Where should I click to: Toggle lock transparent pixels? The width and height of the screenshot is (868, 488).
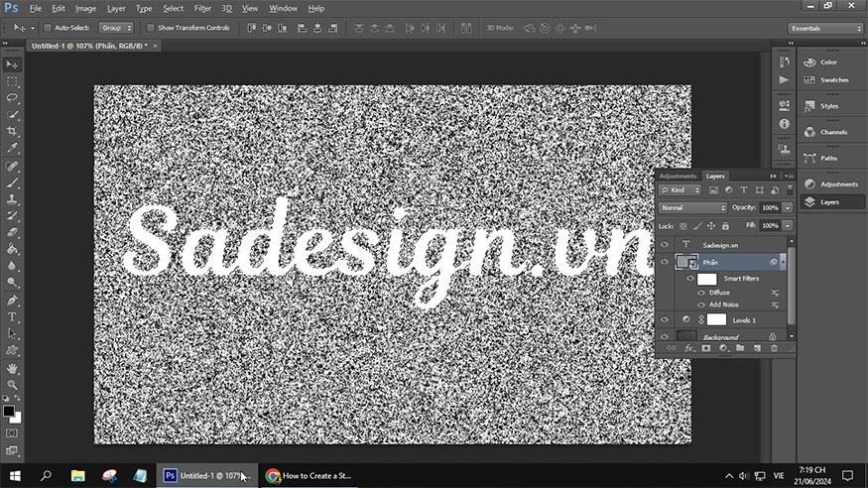tap(683, 226)
